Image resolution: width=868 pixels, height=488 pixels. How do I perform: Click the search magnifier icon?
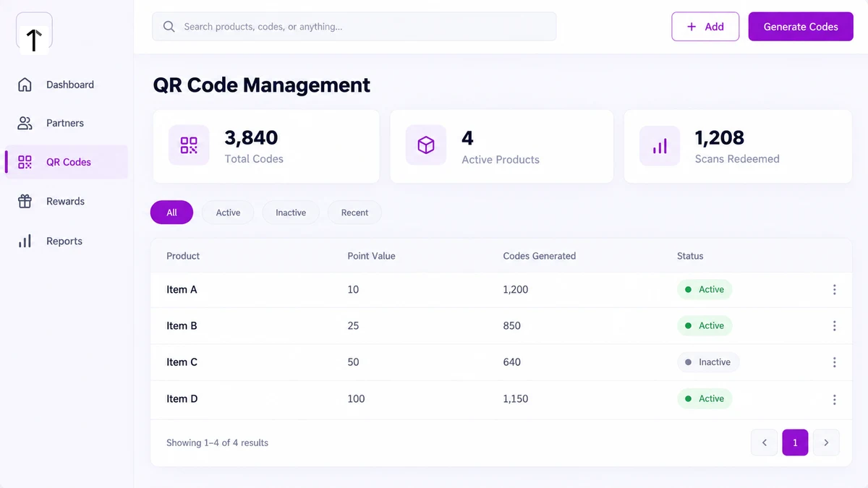pyautogui.click(x=169, y=27)
